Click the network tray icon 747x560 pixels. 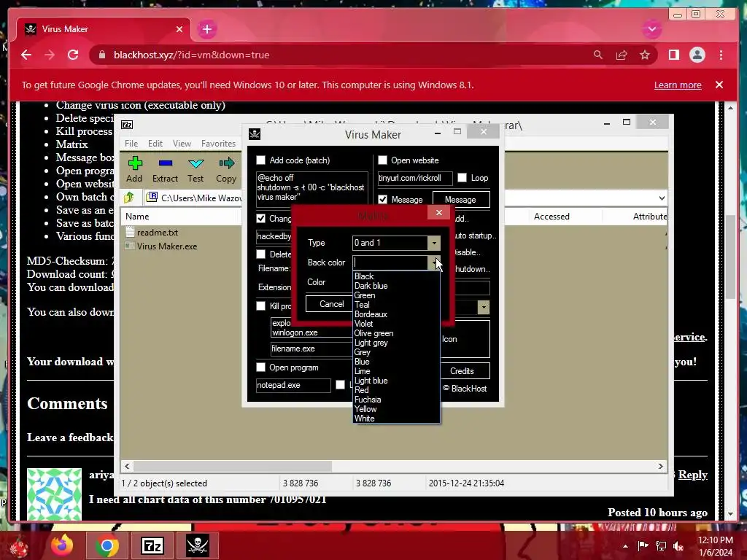661,545
